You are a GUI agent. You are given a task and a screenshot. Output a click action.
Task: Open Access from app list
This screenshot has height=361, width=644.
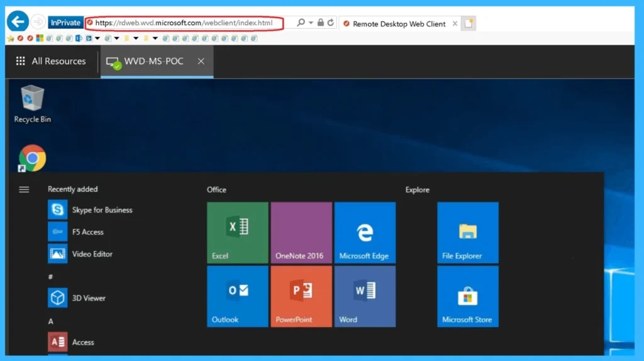coord(71,342)
